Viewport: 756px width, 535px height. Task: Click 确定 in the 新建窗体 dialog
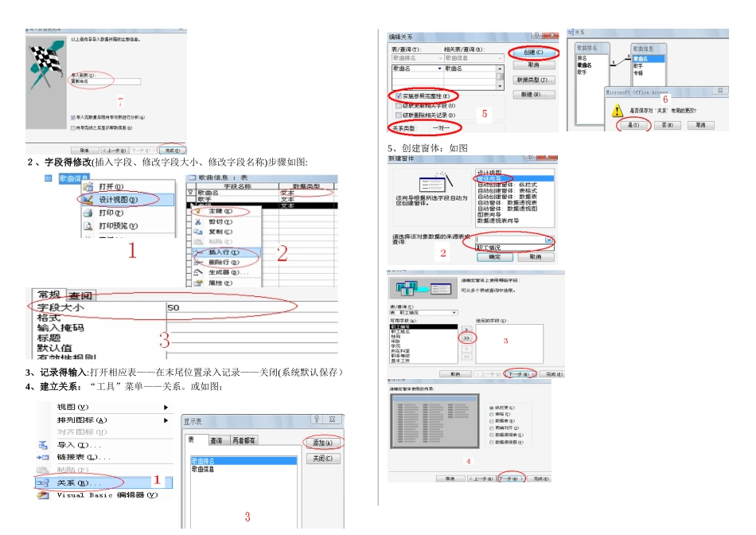coord(495,257)
